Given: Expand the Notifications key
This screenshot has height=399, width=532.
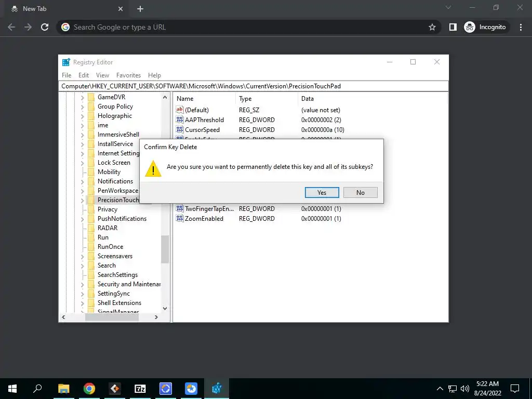Looking at the screenshot, I should (82, 181).
